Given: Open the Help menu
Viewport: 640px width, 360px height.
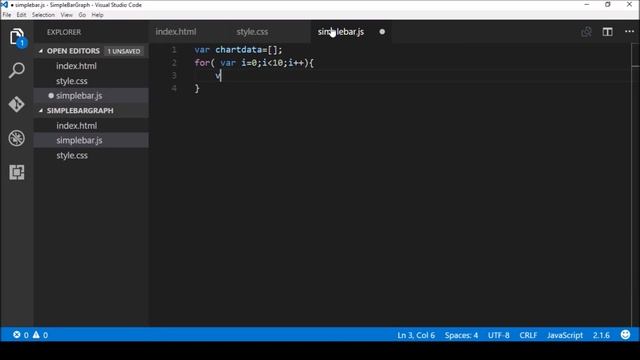Looking at the screenshot, I should tap(97, 15).
